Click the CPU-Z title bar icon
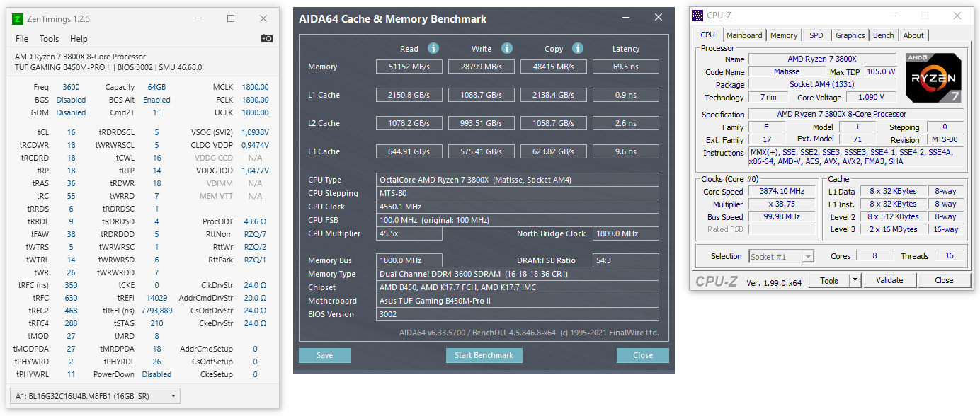 tap(697, 16)
